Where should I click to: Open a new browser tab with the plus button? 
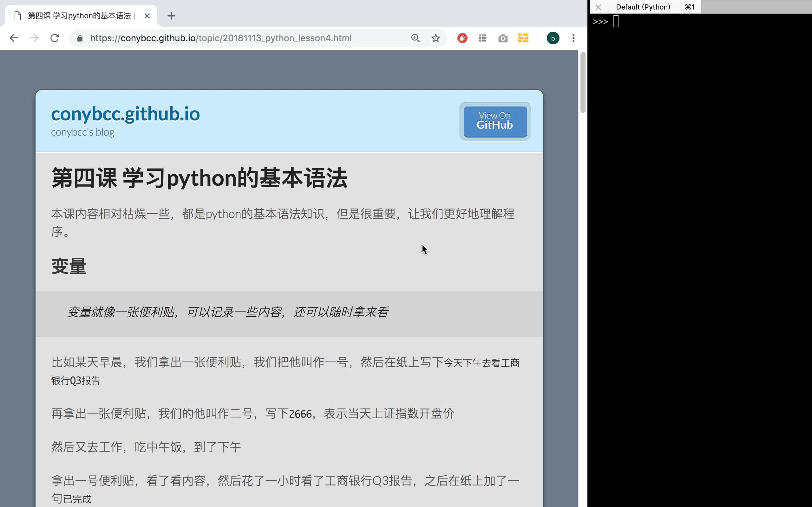coord(171,16)
